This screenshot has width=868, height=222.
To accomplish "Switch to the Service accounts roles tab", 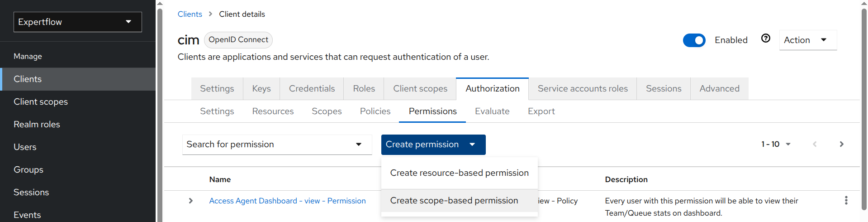I will (582, 89).
